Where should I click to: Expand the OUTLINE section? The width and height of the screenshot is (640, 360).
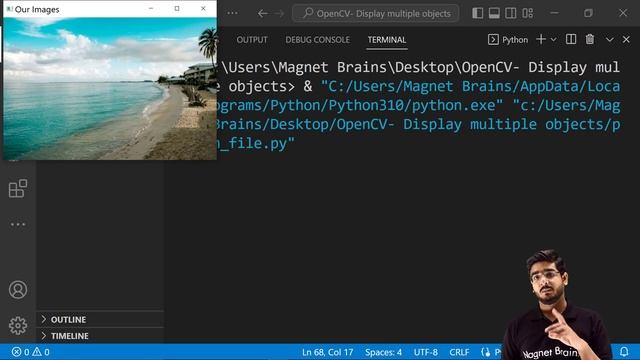[x=100, y=319]
